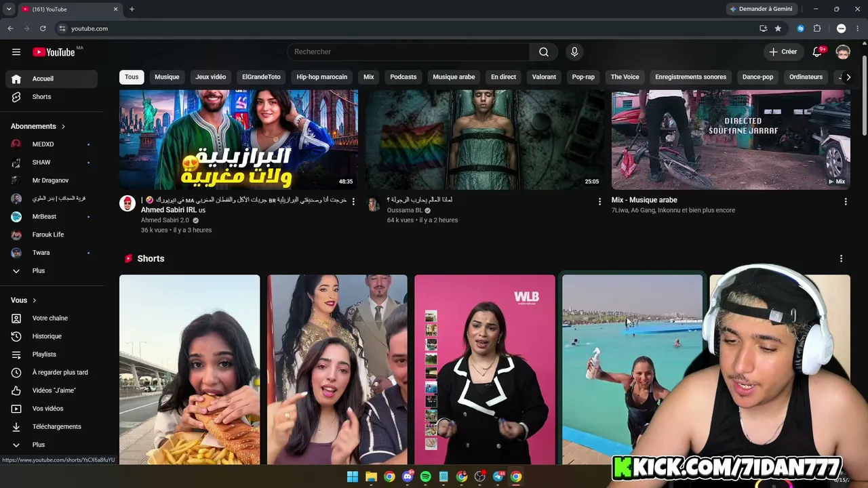868x488 pixels.
Task: Open the Windows Start menu
Action: coord(353,476)
